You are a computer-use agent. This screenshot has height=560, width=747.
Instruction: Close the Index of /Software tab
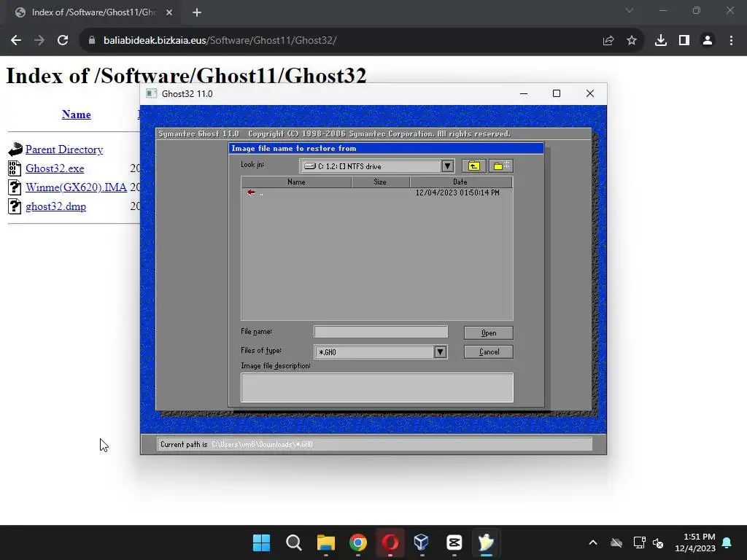click(169, 12)
